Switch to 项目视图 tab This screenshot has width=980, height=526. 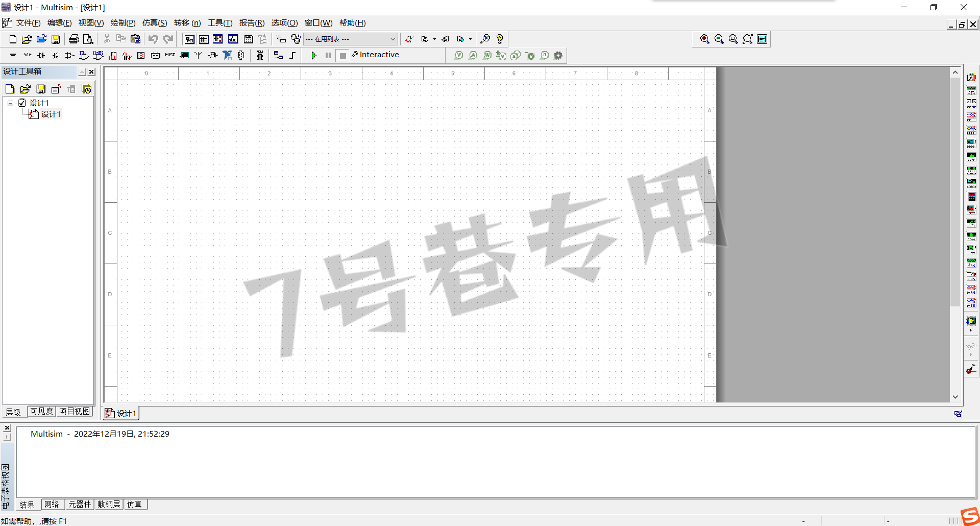click(x=75, y=412)
